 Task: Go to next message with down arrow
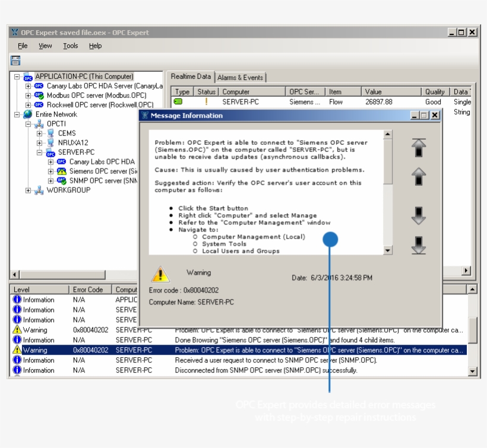point(419,215)
